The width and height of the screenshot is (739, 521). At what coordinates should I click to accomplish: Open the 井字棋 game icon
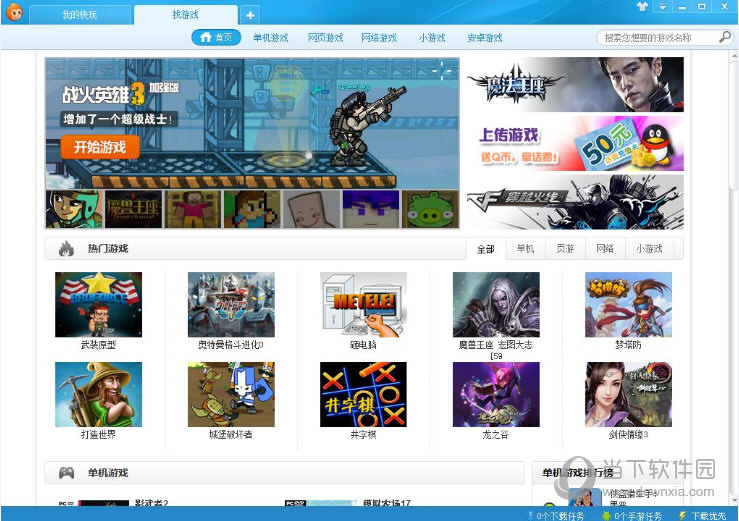click(x=363, y=395)
